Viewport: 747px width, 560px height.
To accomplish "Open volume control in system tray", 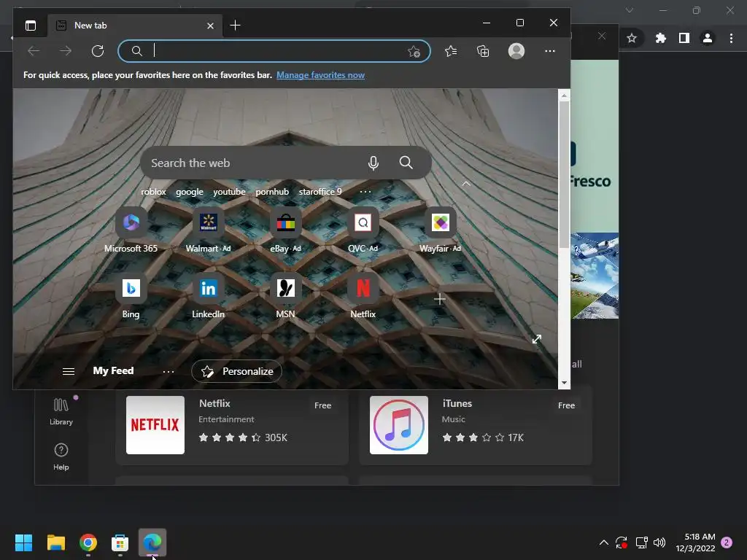I will 659,542.
